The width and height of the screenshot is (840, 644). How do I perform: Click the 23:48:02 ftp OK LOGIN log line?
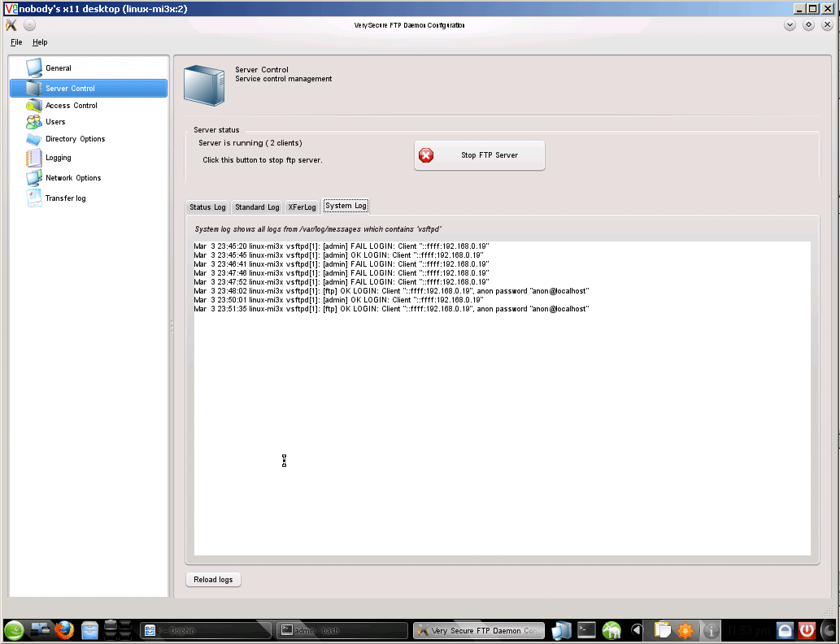(x=392, y=291)
